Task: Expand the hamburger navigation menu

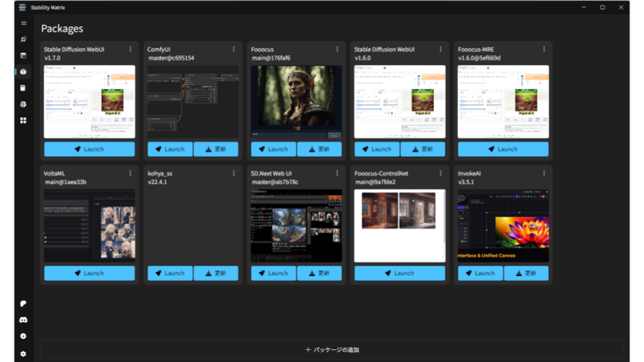Action: [23, 23]
